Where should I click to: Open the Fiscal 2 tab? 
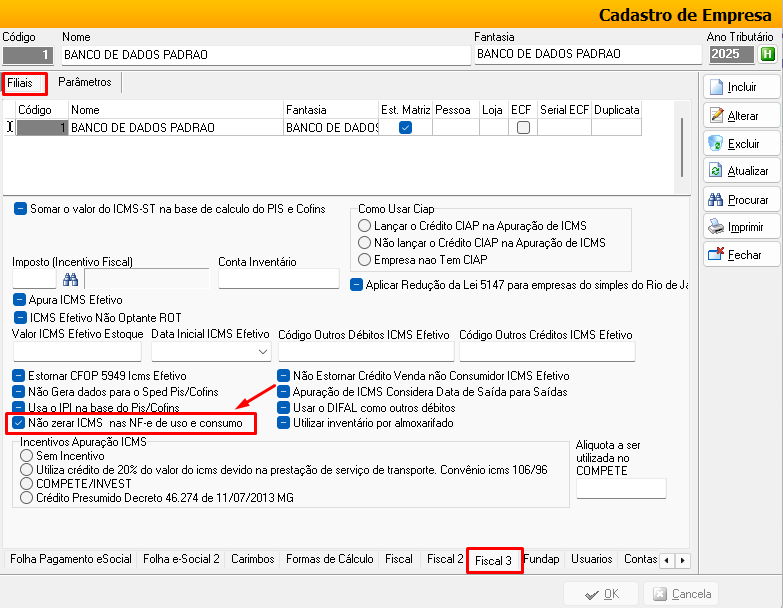445,559
